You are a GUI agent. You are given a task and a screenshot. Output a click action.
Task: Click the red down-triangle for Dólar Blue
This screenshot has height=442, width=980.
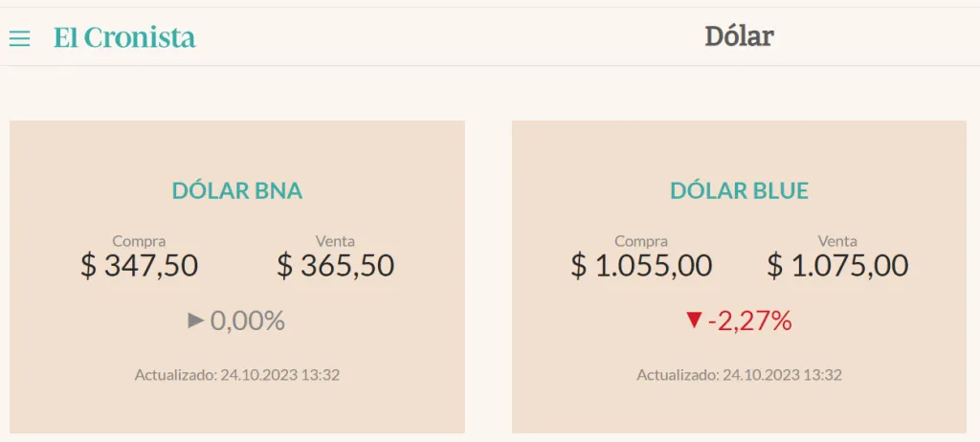(694, 320)
